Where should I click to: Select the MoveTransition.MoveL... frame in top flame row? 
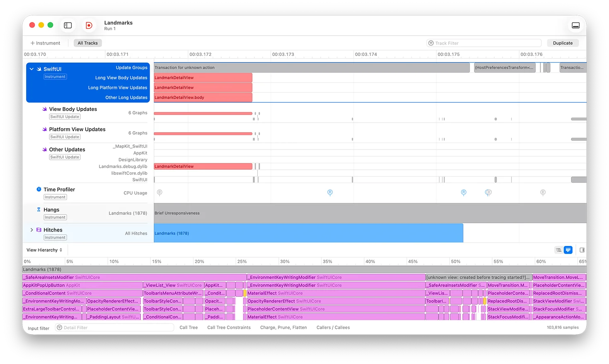pyautogui.click(x=559, y=277)
